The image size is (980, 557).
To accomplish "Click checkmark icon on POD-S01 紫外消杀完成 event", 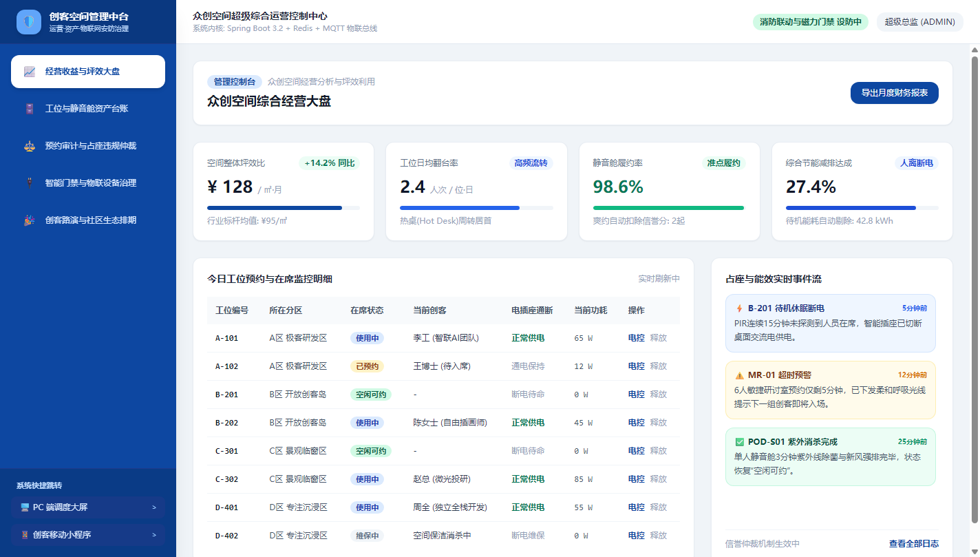I will point(740,442).
